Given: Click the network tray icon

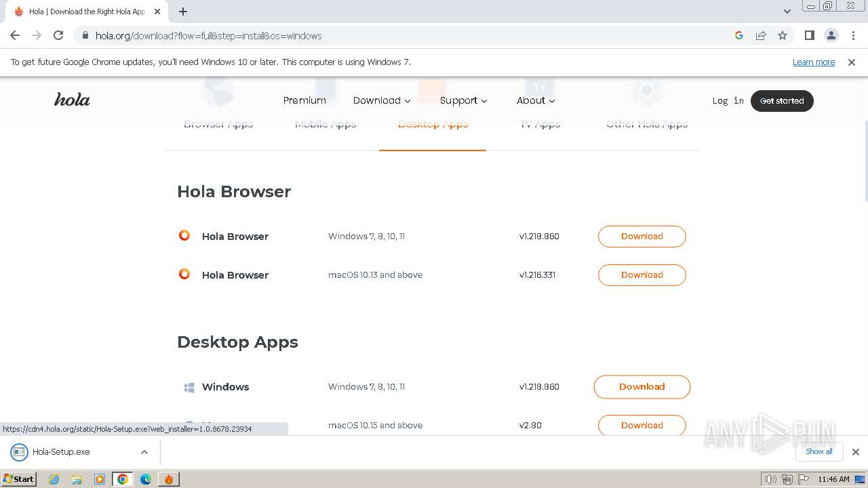Looking at the screenshot, I should point(787,479).
